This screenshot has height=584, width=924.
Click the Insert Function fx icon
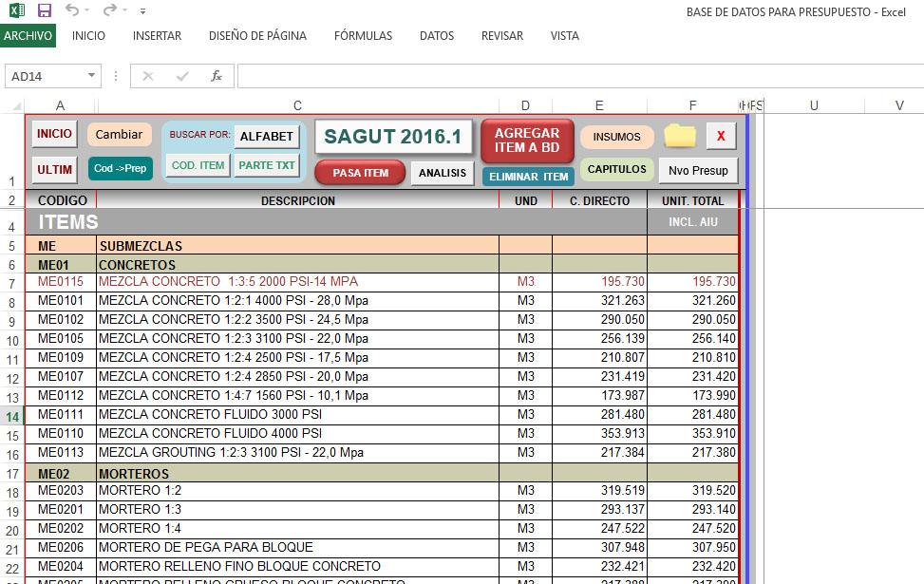217,76
